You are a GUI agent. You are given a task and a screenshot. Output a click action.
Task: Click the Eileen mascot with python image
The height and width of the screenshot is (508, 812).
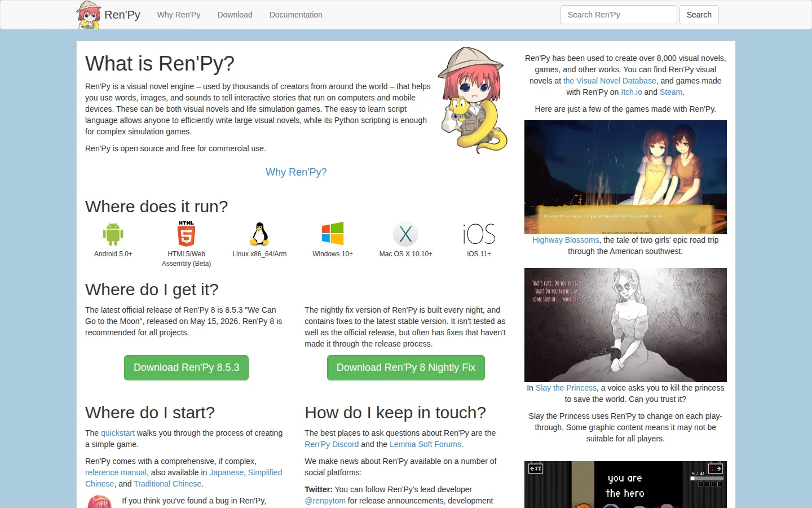click(473, 100)
